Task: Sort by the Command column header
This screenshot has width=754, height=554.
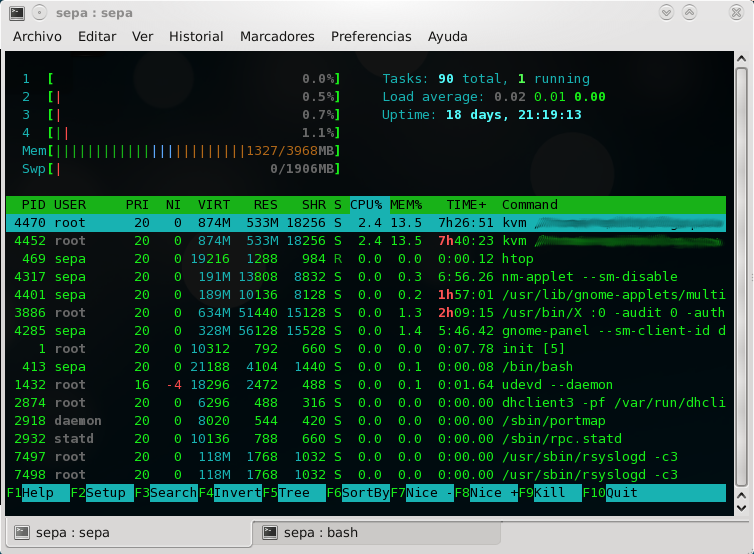Action: pos(530,205)
